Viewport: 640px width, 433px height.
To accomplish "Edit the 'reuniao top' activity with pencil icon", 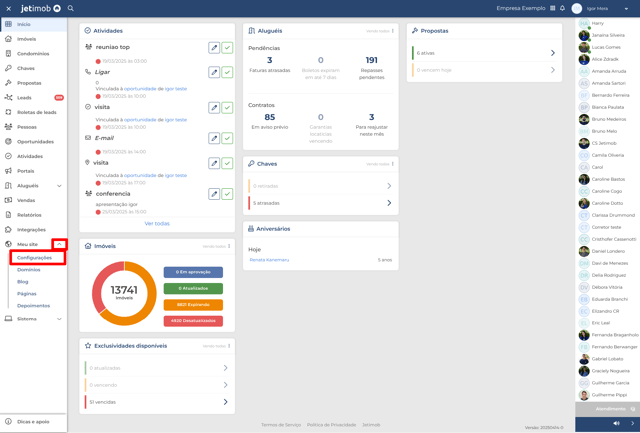I will click(214, 47).
